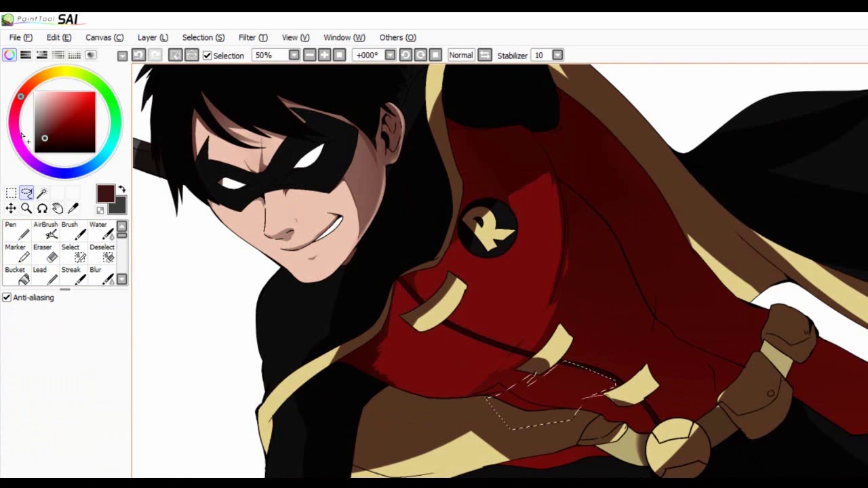
Task: Choose the Water brush tool
Action: point(102,231)
